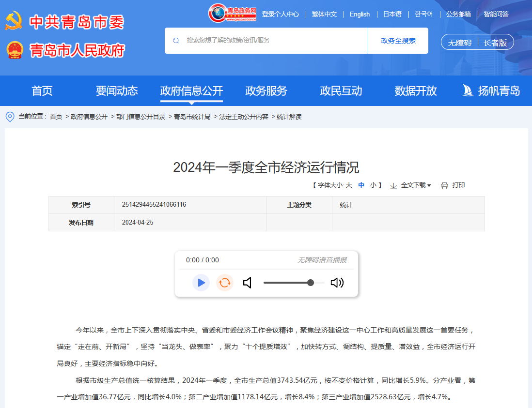Switch to 无障碍 accessibility mode
This screenshot has height=408, width=532.
click(x=459, y=43)
